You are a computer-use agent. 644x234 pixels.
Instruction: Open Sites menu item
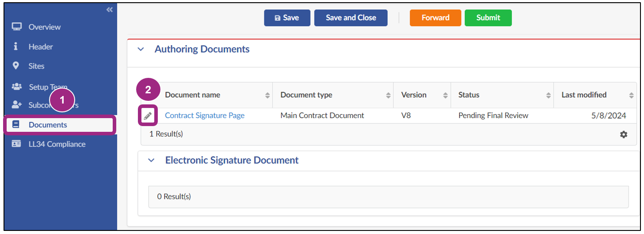(37, 66)
